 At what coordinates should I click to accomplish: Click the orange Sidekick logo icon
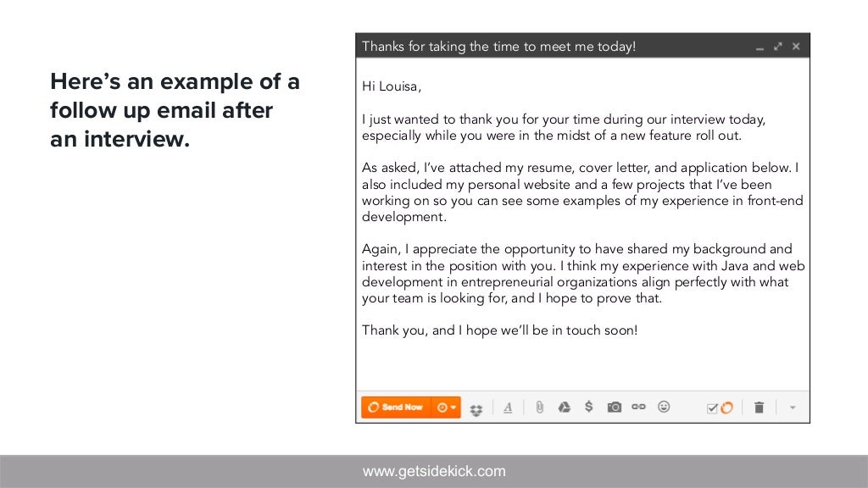coord(726,408)
